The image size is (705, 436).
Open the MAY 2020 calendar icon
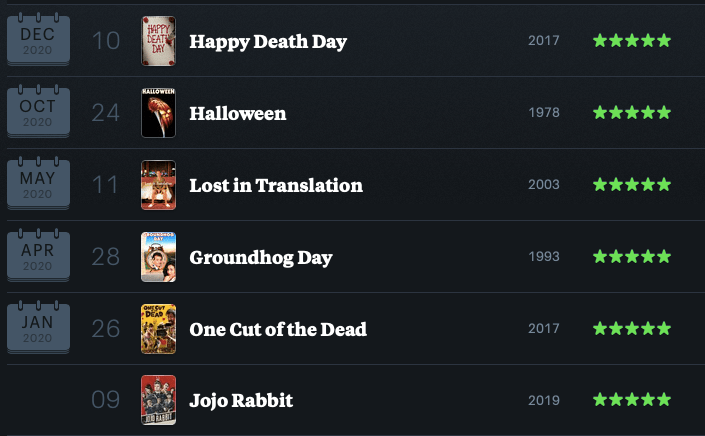pos(38,183)
